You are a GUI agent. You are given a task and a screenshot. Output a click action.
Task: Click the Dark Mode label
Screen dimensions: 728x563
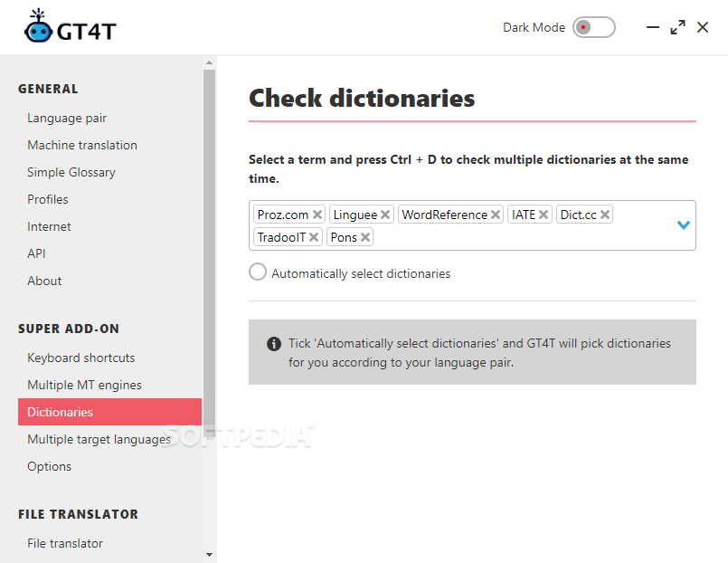coord(534,27)
